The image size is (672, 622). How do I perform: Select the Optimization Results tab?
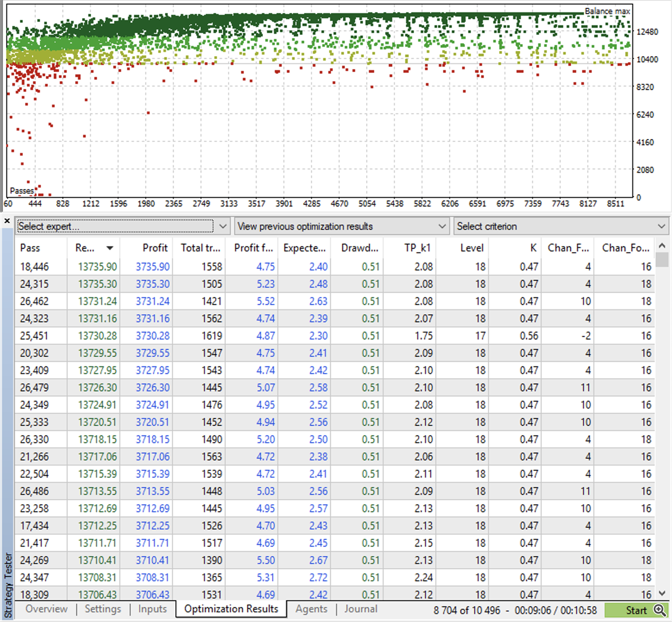click(231, 609)
